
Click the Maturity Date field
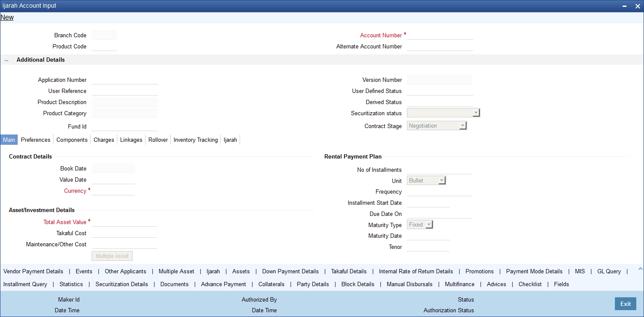pyautogui.click(x=428, y=236)
